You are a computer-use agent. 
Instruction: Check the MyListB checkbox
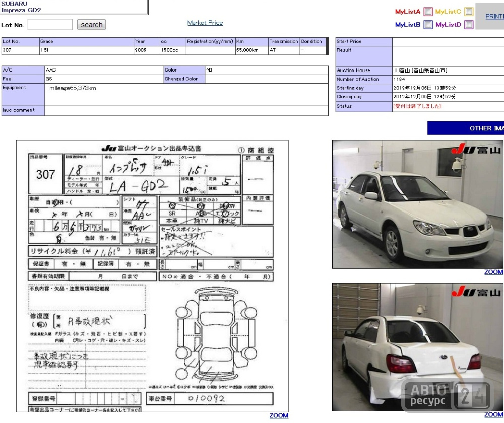[x=428, y=24]
